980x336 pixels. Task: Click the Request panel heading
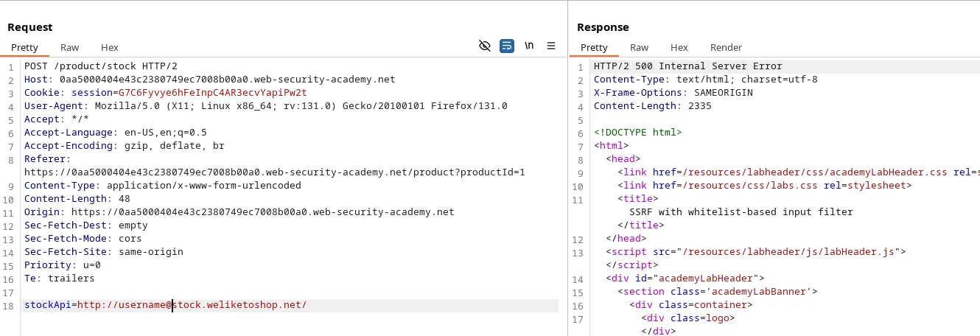[x=30, y=27]
